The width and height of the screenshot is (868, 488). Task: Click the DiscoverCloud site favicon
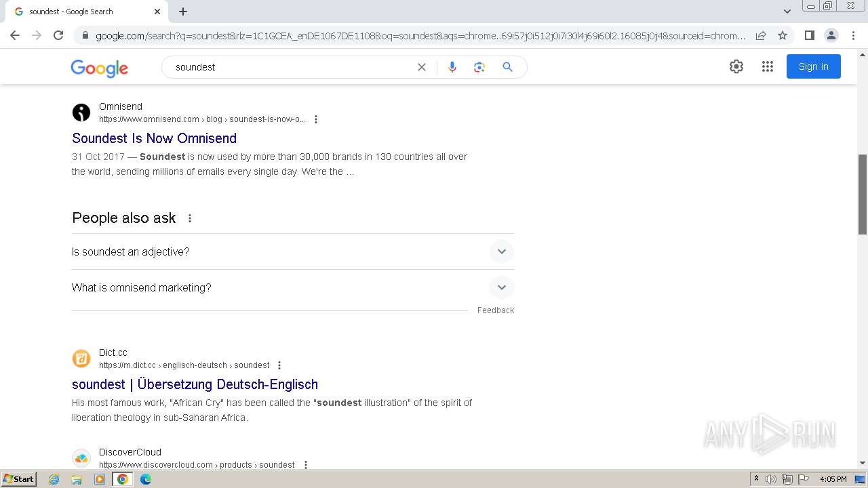tap(81, 458)
